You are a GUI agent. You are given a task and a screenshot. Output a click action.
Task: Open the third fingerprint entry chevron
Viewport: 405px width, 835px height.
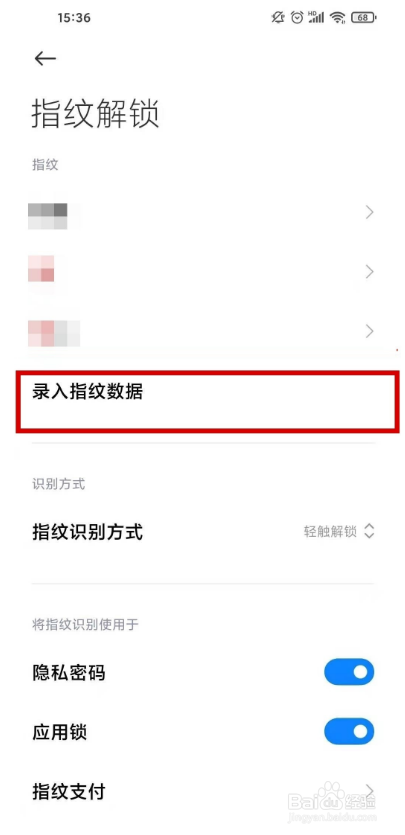coord(369,332)
